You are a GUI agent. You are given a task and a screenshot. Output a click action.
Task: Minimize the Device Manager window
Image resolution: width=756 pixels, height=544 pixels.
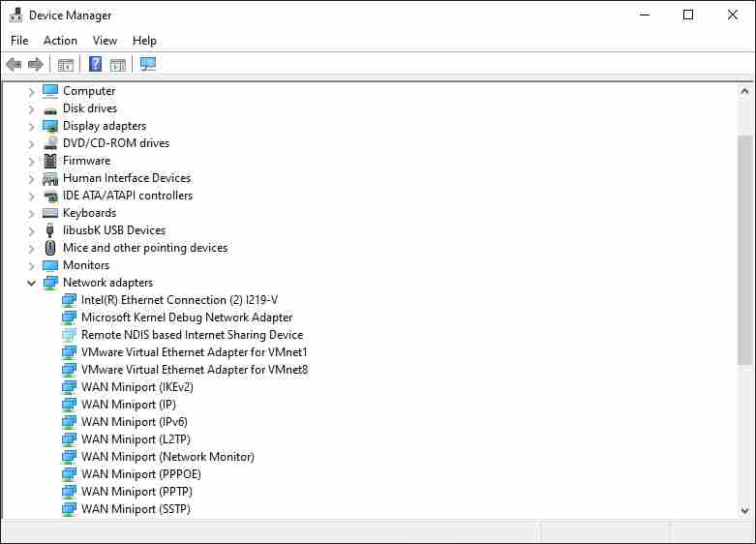[645, 15]
